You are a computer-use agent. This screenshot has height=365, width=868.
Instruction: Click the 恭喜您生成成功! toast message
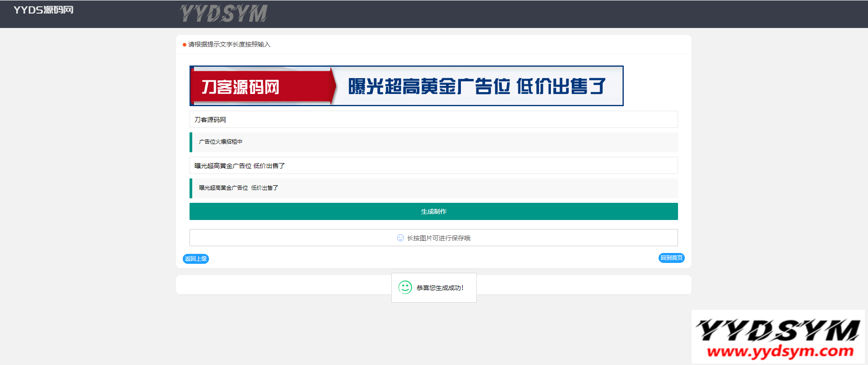coord(440,288)
